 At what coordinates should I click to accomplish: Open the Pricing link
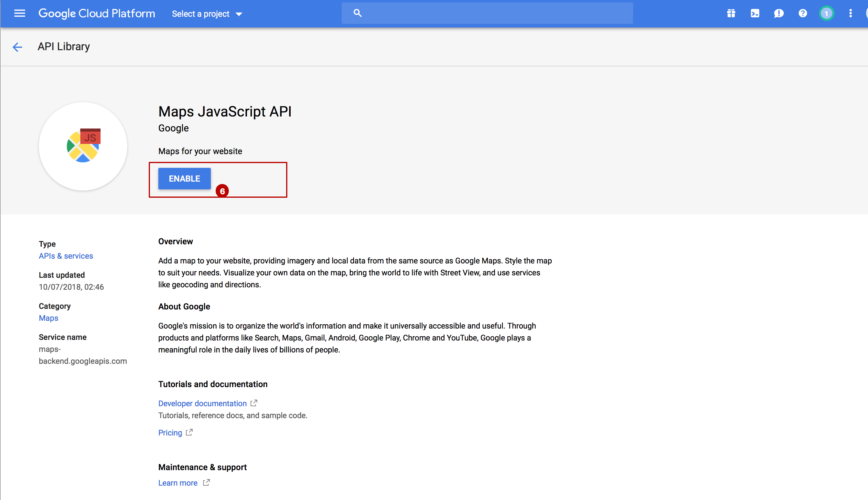pos(170,433)
